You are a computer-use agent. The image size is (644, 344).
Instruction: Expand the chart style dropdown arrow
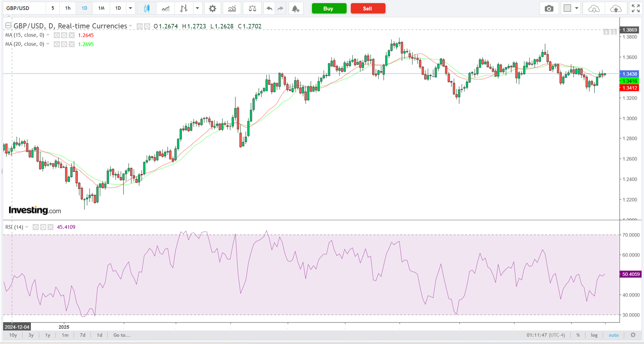[197, 8]
